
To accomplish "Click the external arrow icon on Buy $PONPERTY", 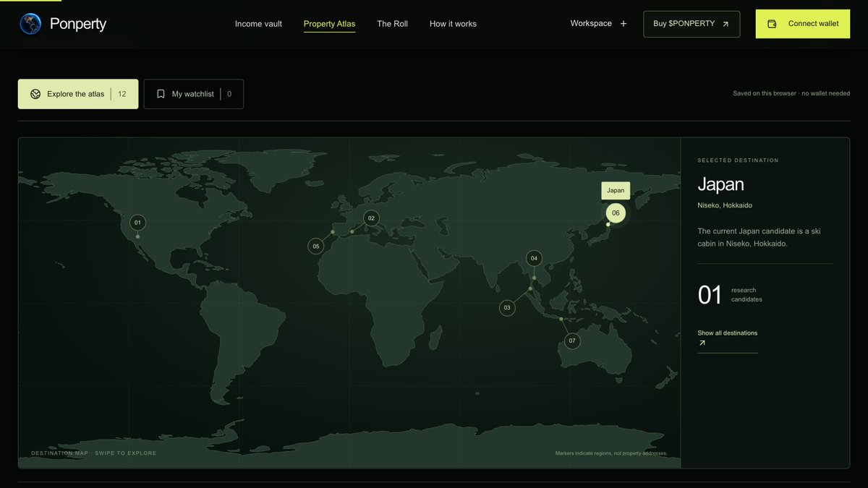I will (726, 24).
